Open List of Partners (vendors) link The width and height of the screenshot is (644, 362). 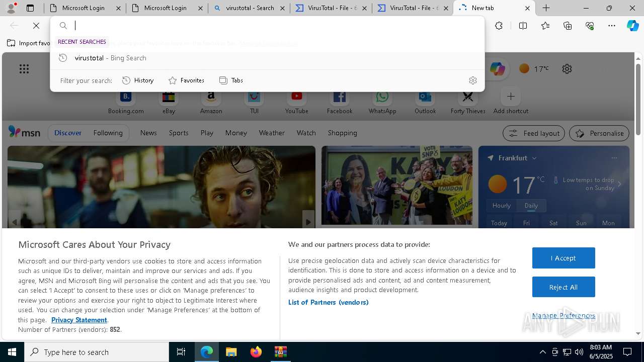(328, 302)
